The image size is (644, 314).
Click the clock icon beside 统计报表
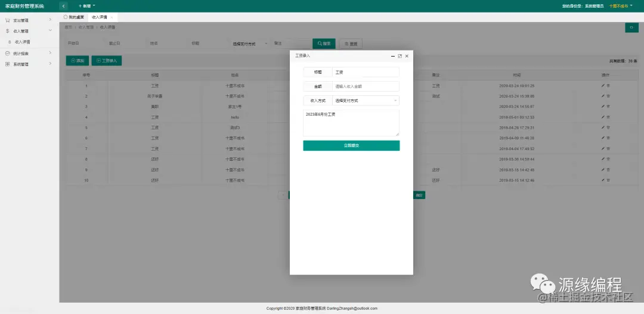click(7, 54)
